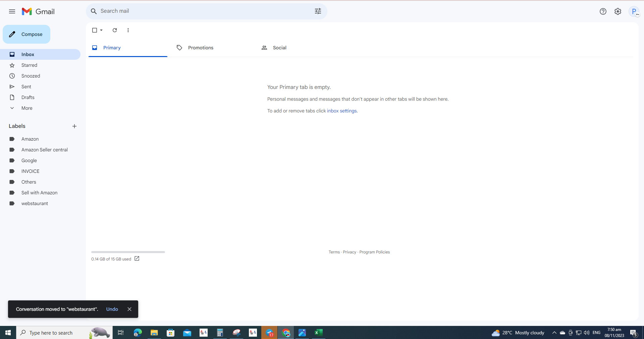Open the Amazon Seller central label
644x339 pixels.
[40, 150]
